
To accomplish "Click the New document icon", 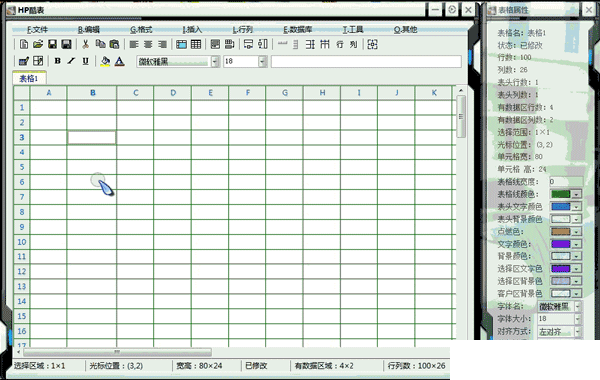I will pyautogui.click(x=24, y=44).
